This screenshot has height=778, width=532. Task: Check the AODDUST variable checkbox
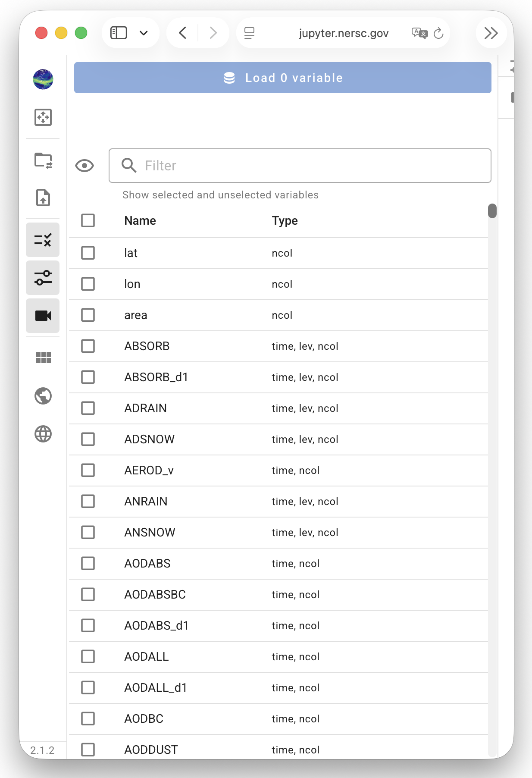pyautogui.click(x=88, y=750)
